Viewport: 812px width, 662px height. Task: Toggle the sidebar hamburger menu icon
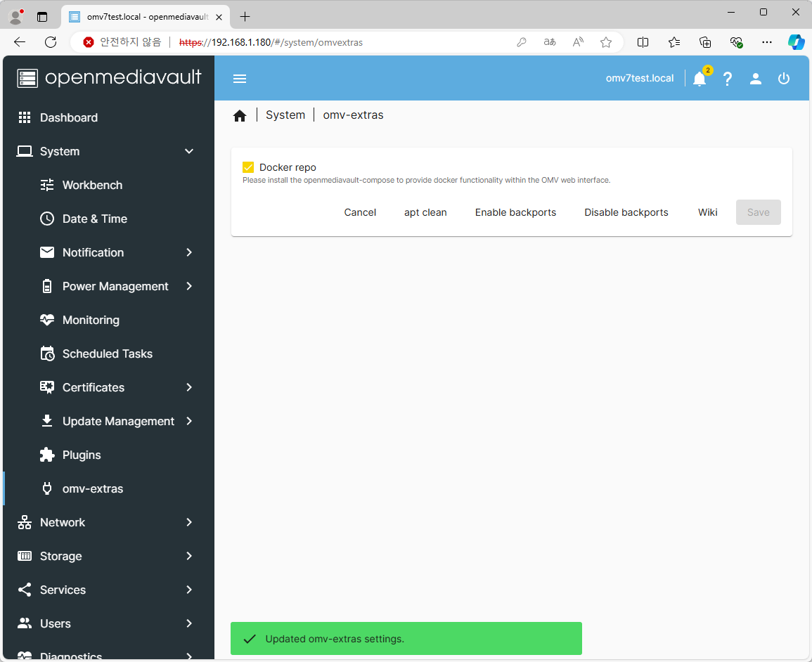[x=239, y=79]
